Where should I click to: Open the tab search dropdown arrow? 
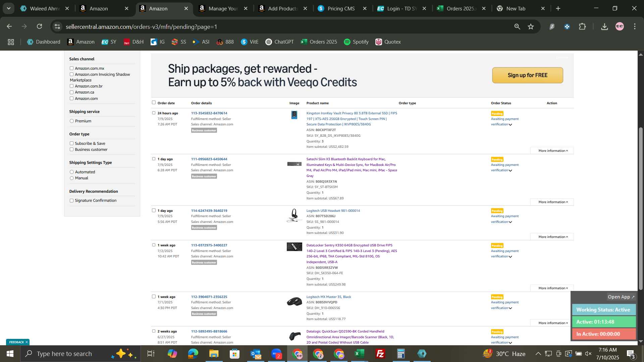click(x=8, y=8)
